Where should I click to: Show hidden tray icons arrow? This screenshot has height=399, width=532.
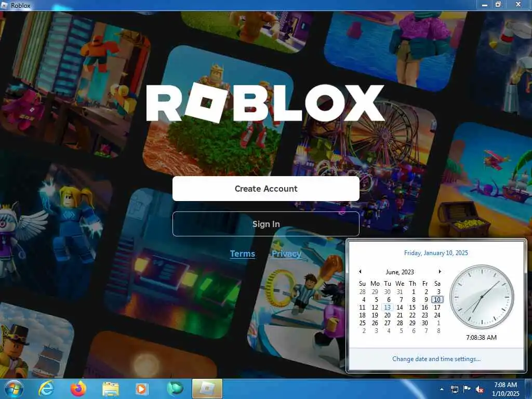(442, 389)
